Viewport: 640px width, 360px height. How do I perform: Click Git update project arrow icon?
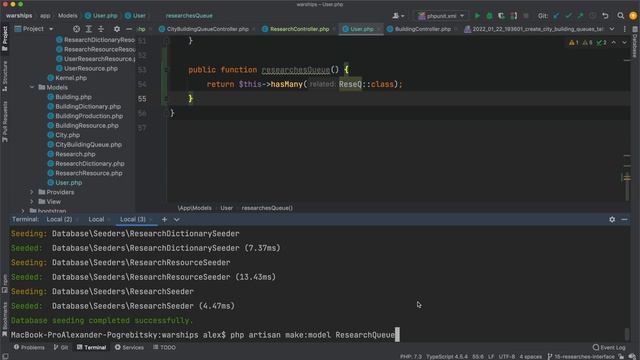(556, 16)
